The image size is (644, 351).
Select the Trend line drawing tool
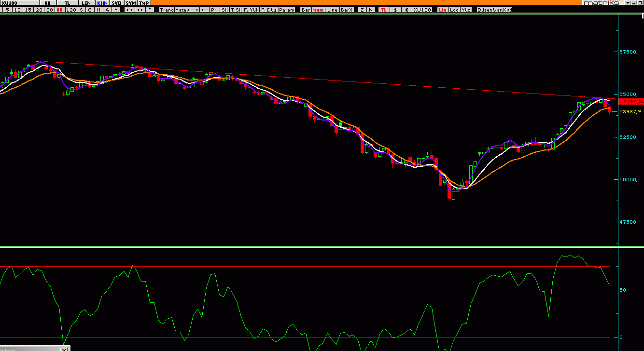tap(167, 10)
